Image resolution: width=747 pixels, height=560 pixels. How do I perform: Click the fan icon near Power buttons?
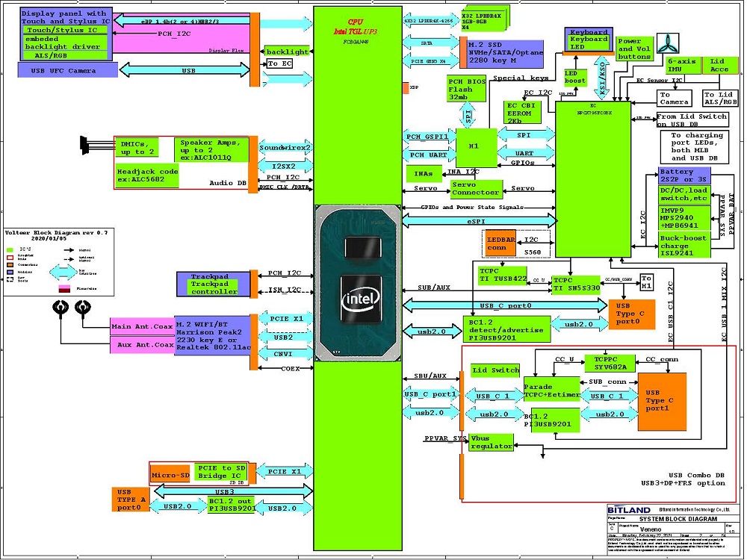coord(668,43)
